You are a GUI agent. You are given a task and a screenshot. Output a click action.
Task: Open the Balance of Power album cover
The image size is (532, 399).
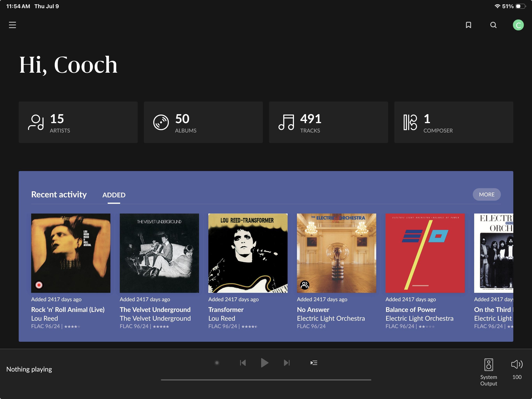pyautogui.click(x=425, y=253)
